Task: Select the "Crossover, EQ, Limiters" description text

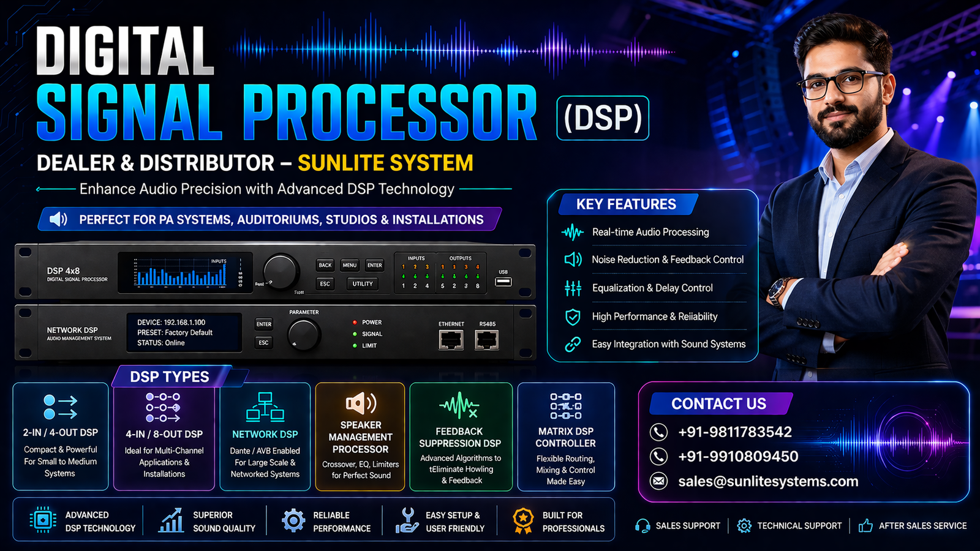Action: point(361,464)
